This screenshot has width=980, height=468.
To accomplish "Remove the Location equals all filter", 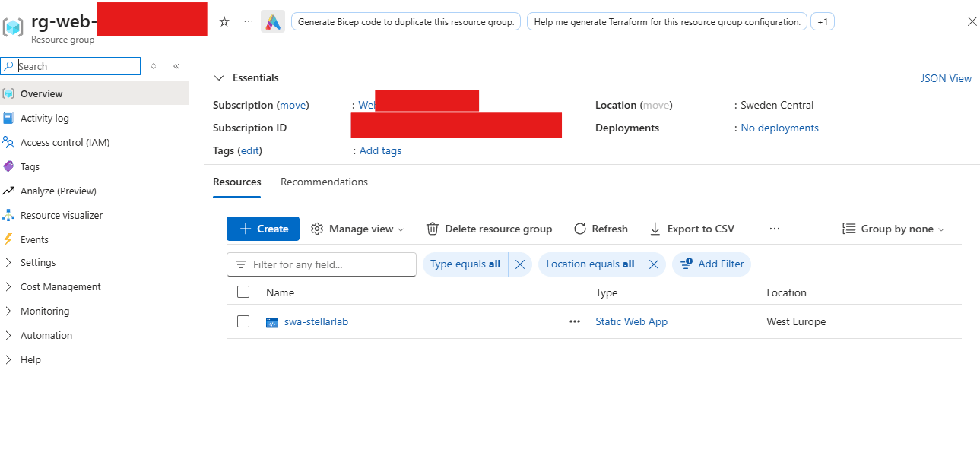I will click(654, 264).
